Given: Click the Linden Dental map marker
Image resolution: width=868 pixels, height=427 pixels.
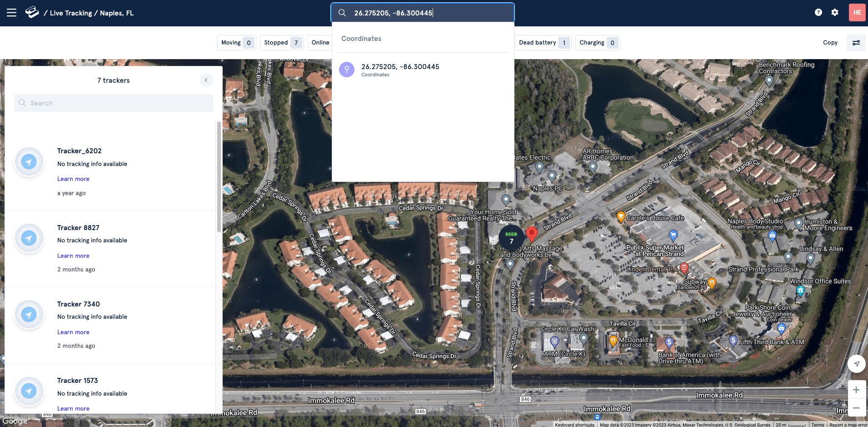Looking at the screenshot, I should 684,268.
